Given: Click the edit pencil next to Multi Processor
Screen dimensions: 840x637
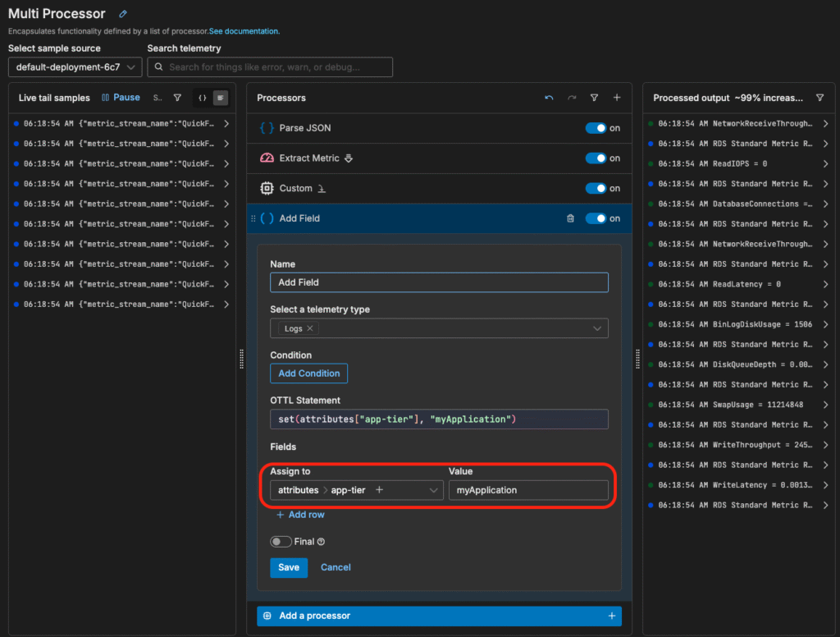Looking at the screenshot, I should pyautogui.click(x=123, y=14).
